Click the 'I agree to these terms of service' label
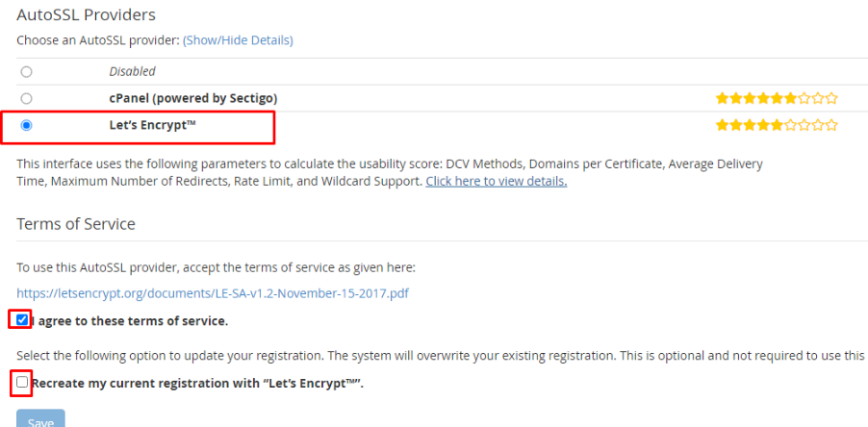The height and width of the screenshot is (427, 868). click(130, 321)
